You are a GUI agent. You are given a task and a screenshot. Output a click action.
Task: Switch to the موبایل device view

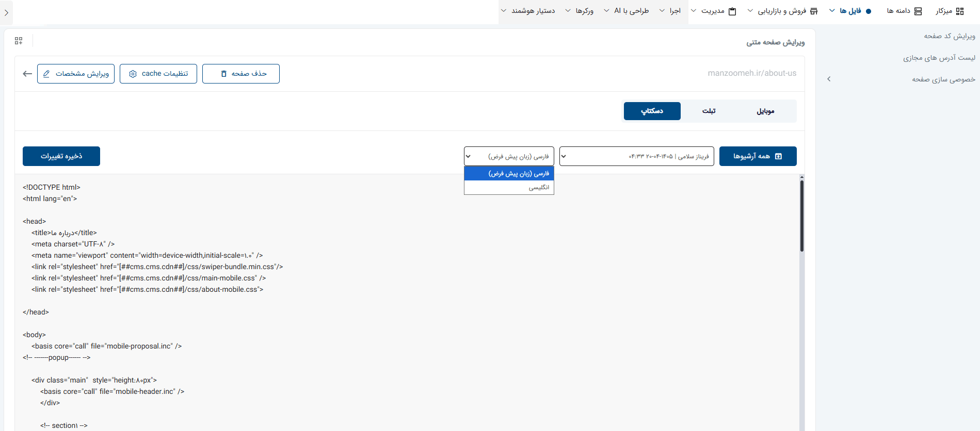[766, 111]
